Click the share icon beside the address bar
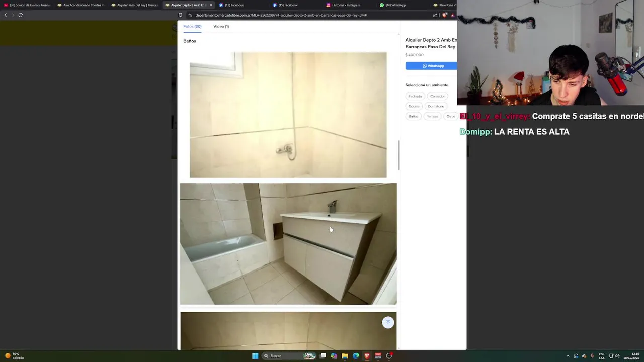The image size is (644, 362). pos(435,15)
